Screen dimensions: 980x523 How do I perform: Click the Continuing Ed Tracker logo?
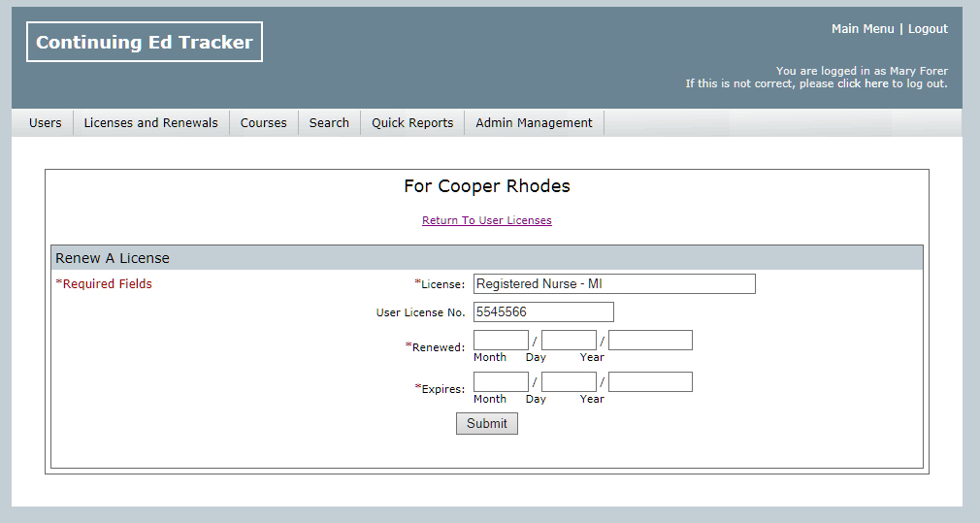click(145, 42)
